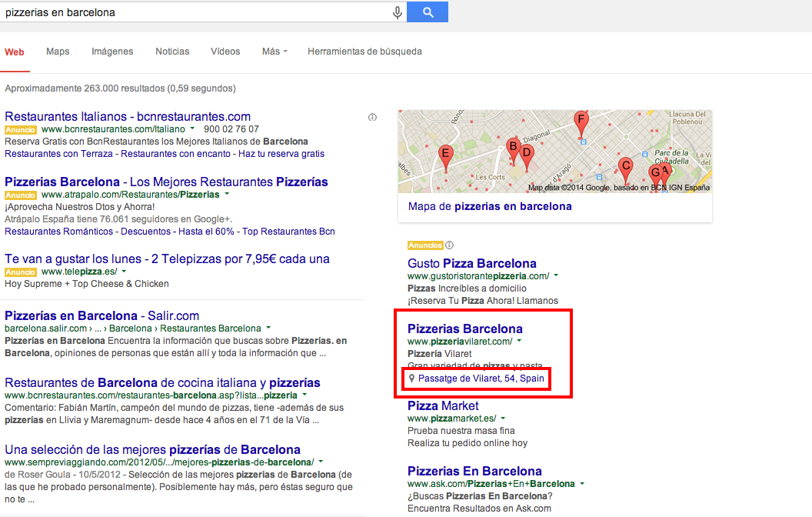The width and height of the screenshot is (812, 517).
Task: Open the Vídeos tab
Action: pos(225,52)
